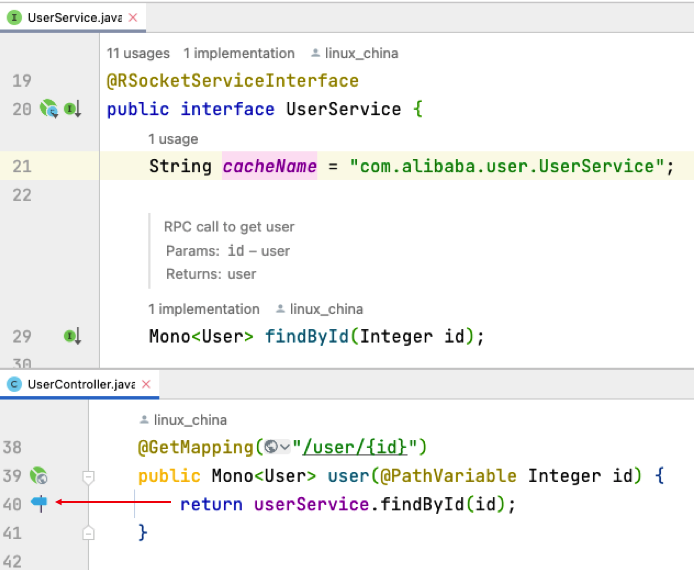Viewport: 697px width, 570px height.
Task: Click the user method name on line 39
Action: (x=348, y=476)
